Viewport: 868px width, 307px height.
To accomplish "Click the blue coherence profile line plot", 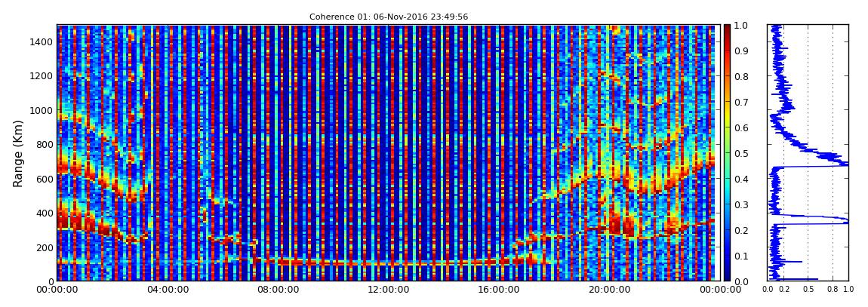I will point(808,153).
